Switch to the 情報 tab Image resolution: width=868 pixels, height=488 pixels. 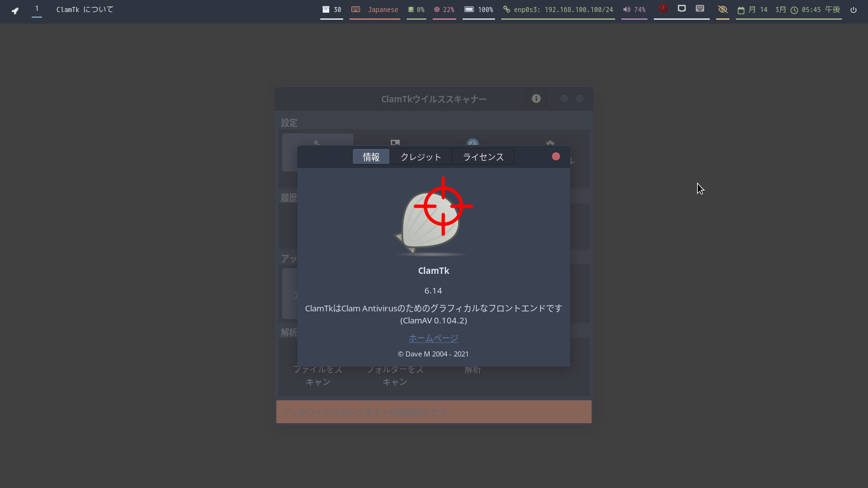coord(371,157)
